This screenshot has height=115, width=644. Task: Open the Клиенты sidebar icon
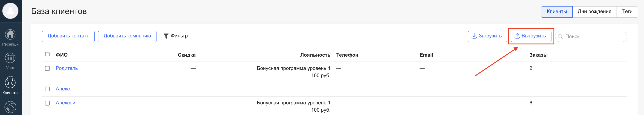tap(10, 82)
